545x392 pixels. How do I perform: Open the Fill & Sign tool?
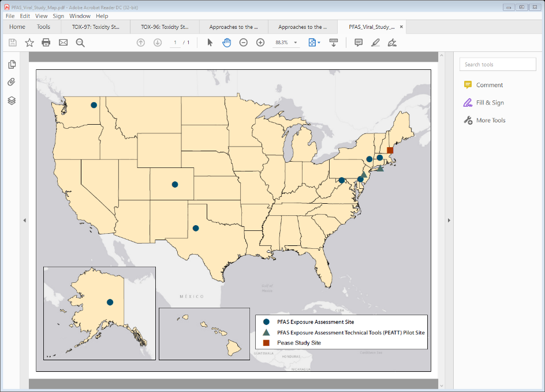click(x=490, y=103)
